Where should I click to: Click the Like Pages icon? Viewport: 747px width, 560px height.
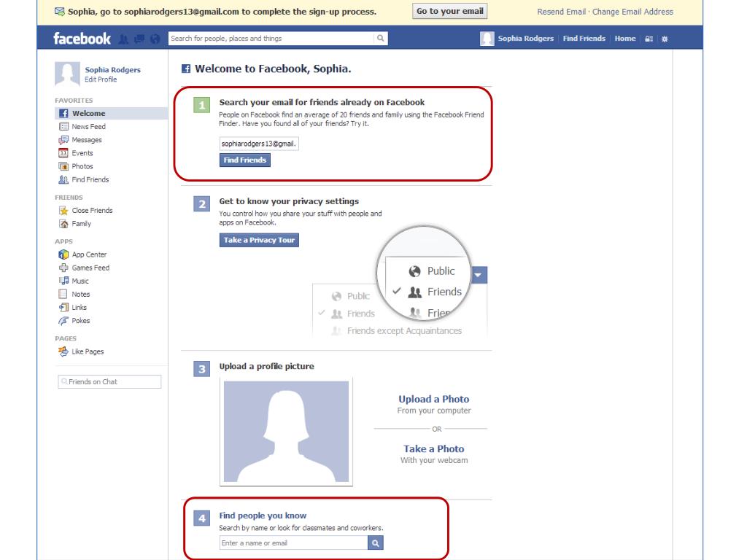click(63, 351)
